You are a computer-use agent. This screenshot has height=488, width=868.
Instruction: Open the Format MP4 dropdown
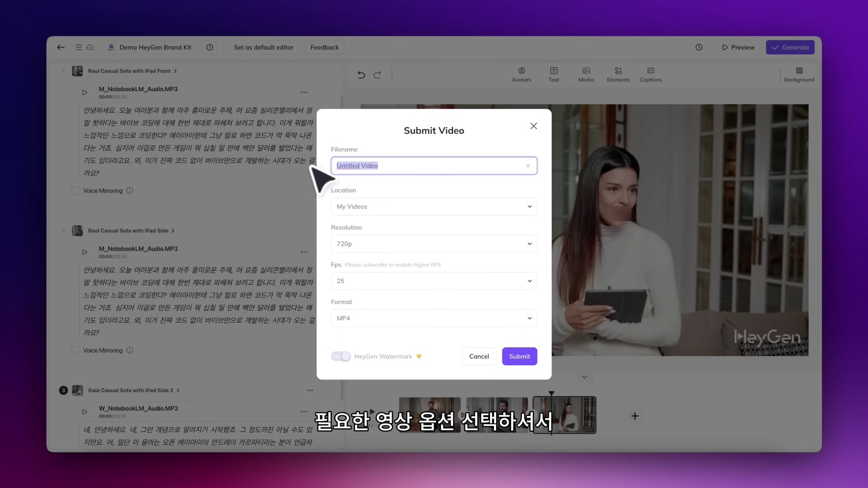click(x=434, y=318)
